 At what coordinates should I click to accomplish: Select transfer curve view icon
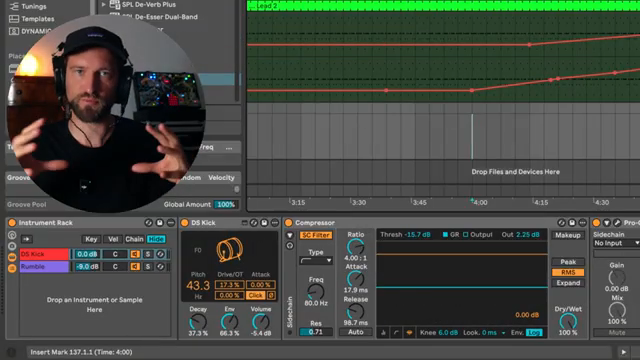click(396, 333)
